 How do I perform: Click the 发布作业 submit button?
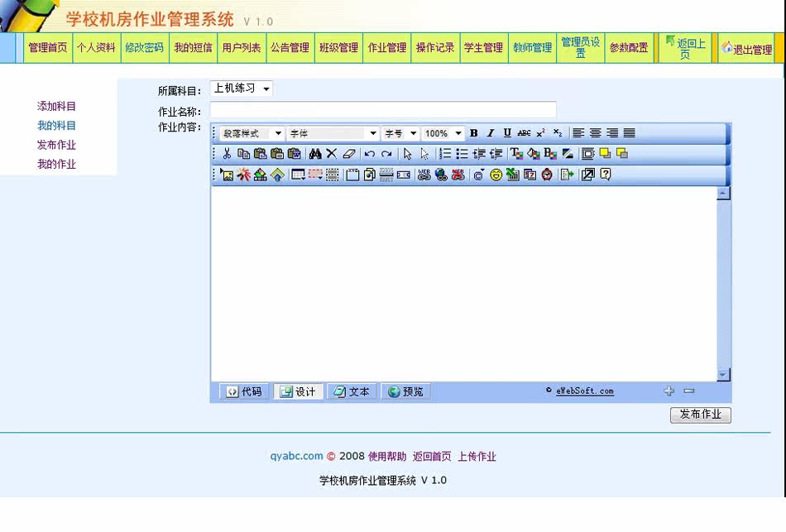[x=700, y=415]
